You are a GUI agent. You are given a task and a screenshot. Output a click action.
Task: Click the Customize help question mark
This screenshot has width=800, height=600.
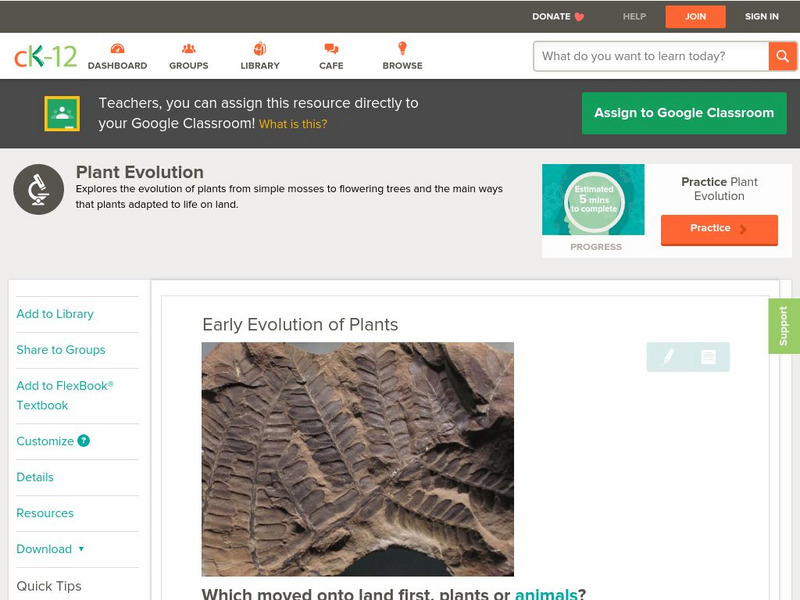click(x=84, y=441)
